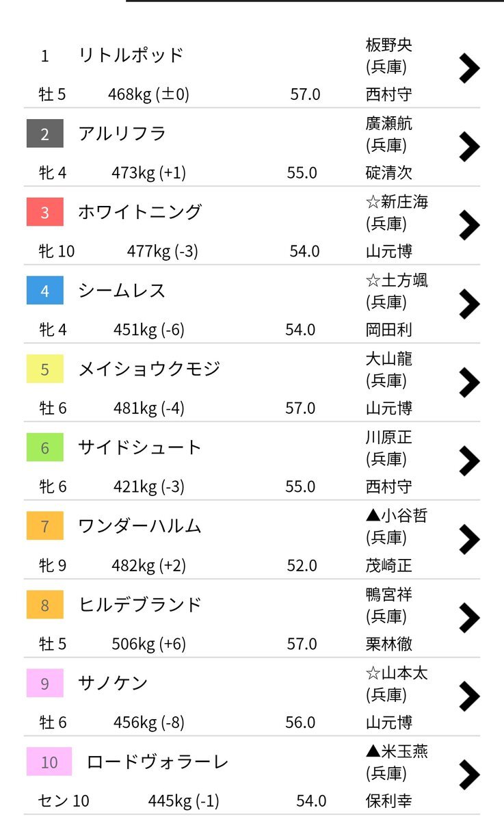Open jockey 板野央 entry
Image resolution: width=504 pixels, height=821 pixels.
coord(389,45)
